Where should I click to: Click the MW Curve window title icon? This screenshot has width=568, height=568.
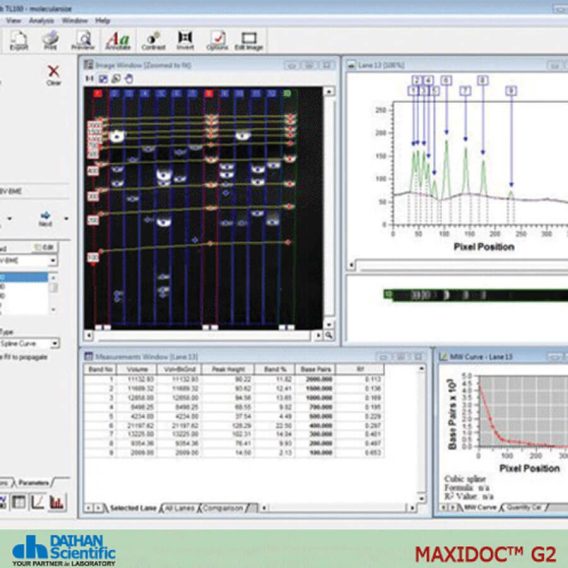click(443, 356)
